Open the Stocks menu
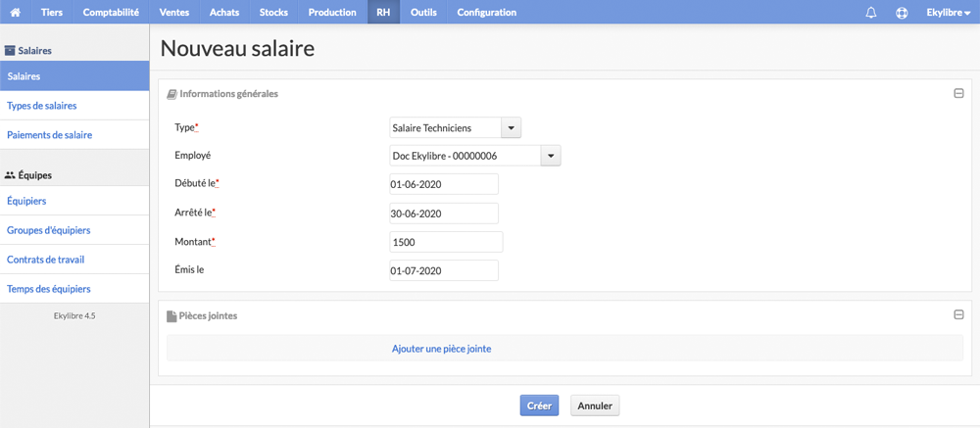 [x=273, y=12]
